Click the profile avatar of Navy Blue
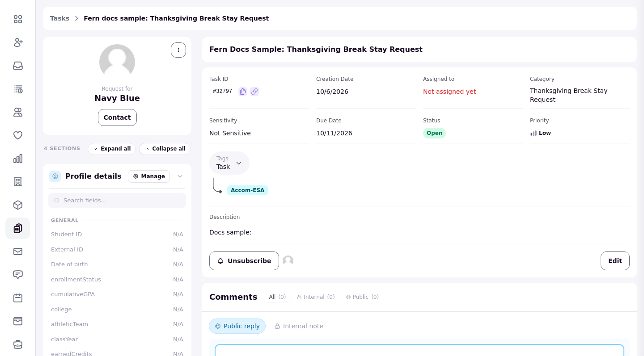The height and width of the screenshot is (356, 644). pos(117,62)
